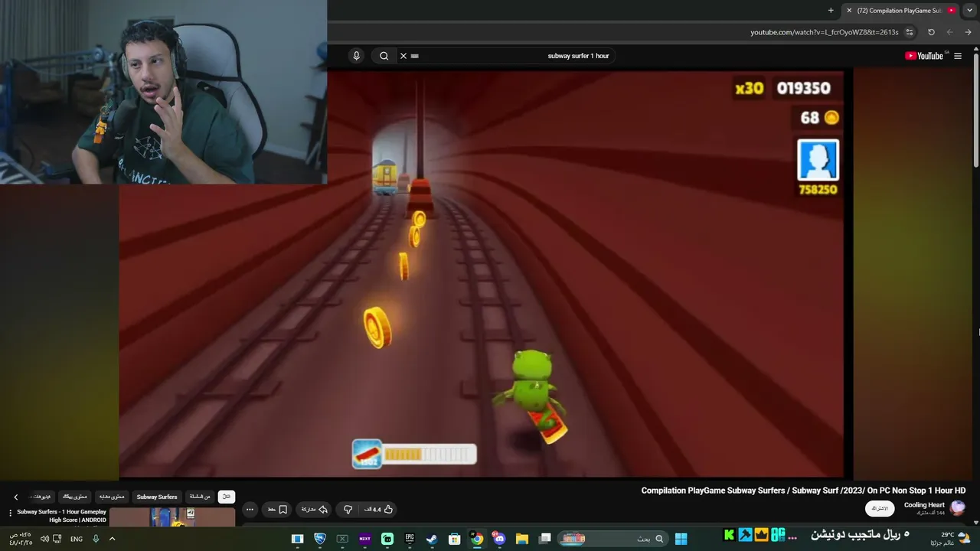Open Steam from the taskbar
The height and width of the screenshot is (551, 980).
tap(432, 539)
